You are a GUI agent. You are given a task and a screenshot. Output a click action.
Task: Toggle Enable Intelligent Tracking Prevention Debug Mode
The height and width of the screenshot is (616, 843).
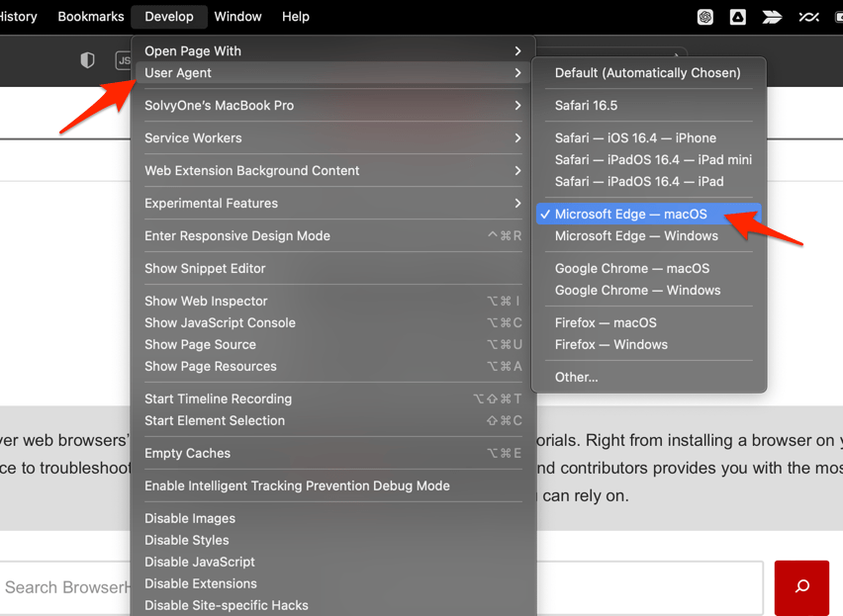coord(333,486)
